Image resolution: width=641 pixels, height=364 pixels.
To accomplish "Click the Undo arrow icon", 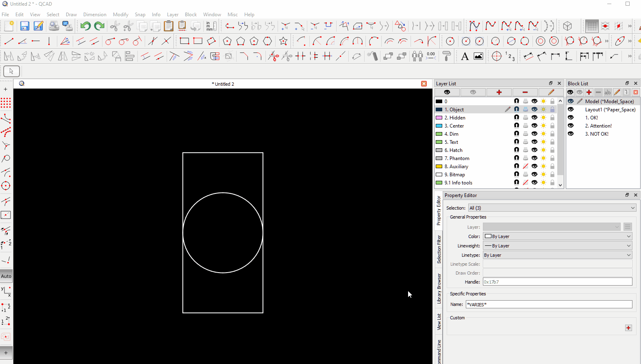I will (85, 26).
